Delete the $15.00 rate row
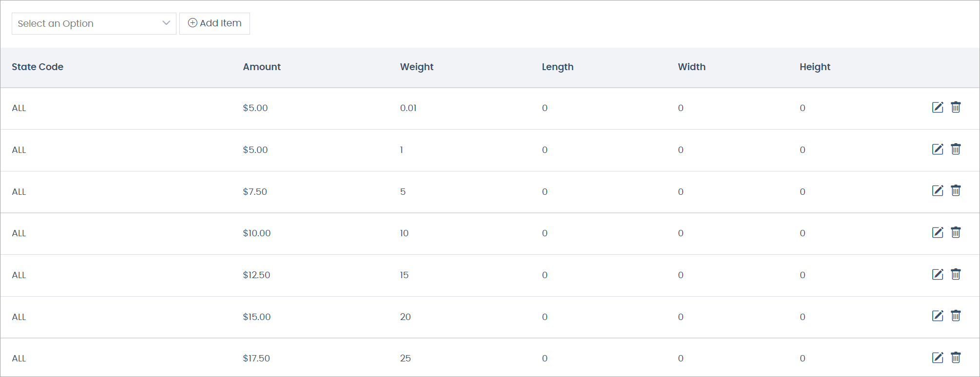 956,316
